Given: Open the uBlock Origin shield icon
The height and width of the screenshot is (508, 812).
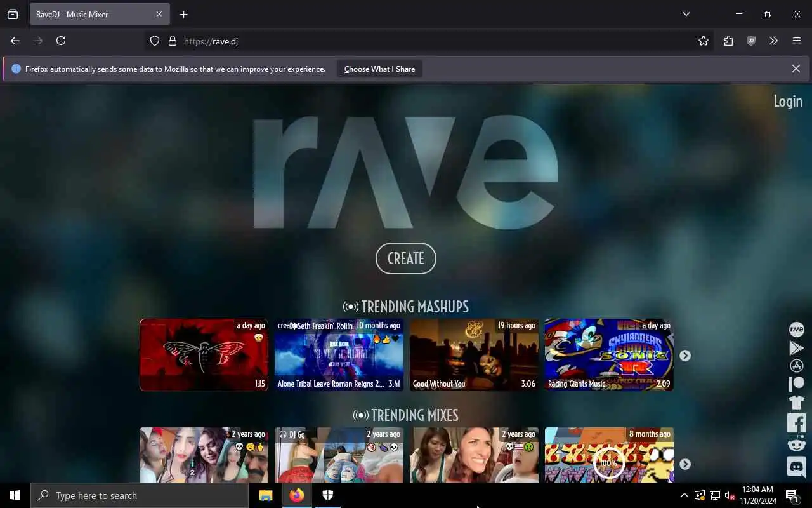Looking at the screenshot, I should click(751, 41).
